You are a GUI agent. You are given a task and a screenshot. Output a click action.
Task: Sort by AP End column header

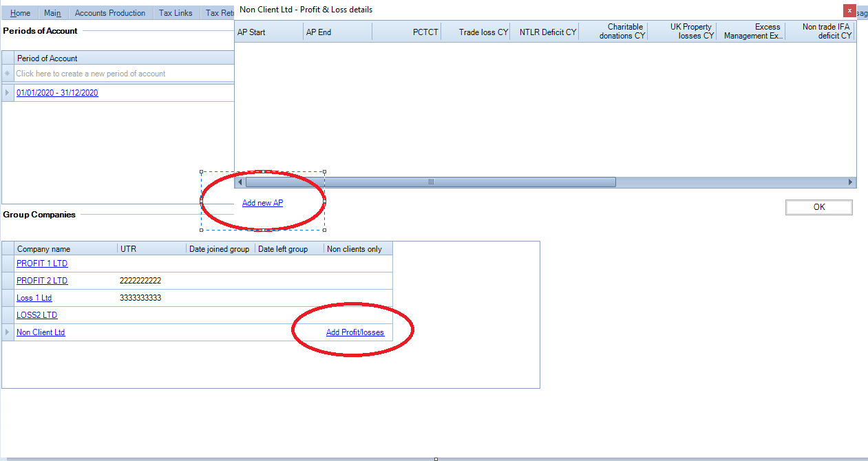338,32
